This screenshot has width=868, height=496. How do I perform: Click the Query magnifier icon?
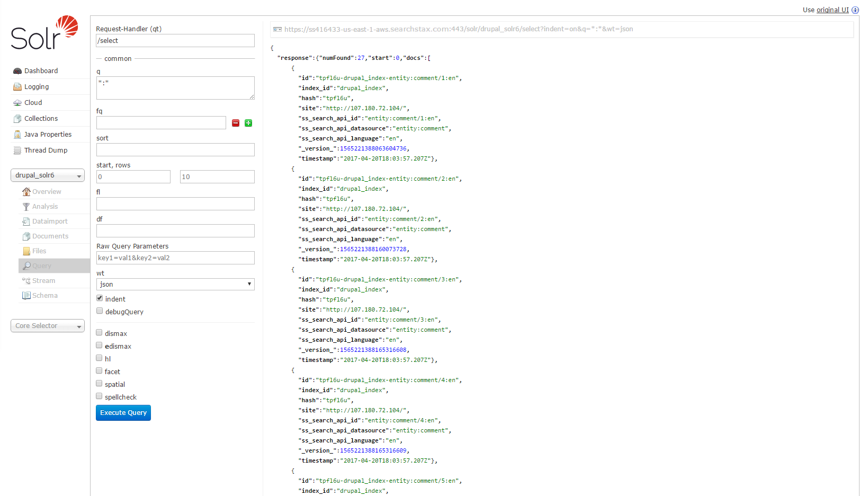point(26,266)
